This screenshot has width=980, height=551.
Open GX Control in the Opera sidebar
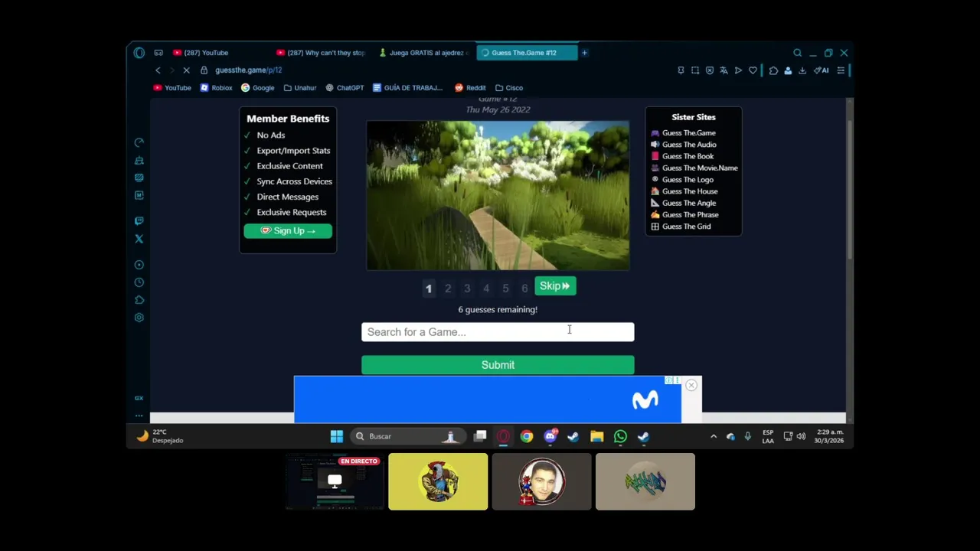(x=139, y=142)
